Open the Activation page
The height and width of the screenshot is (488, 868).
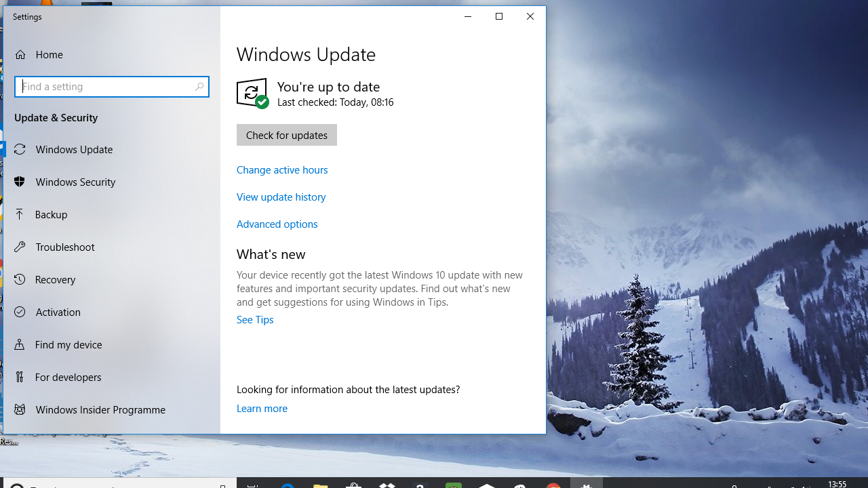pyautogui.click(x=56, y=312)
